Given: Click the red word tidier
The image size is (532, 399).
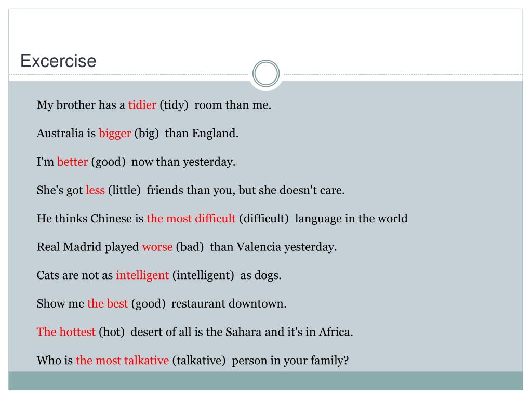Looking at the screenshot, I should point(142,105).
